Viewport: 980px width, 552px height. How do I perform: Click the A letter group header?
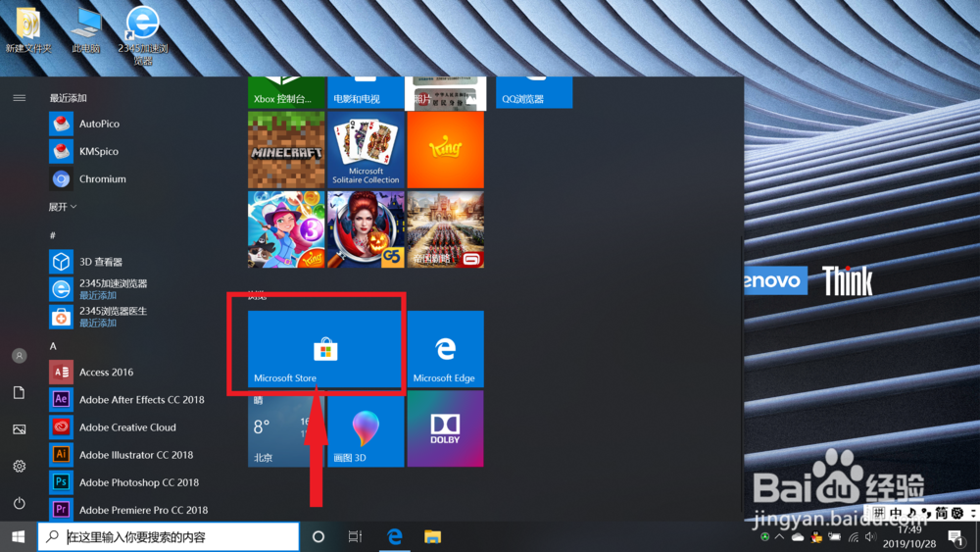point(53,346)
